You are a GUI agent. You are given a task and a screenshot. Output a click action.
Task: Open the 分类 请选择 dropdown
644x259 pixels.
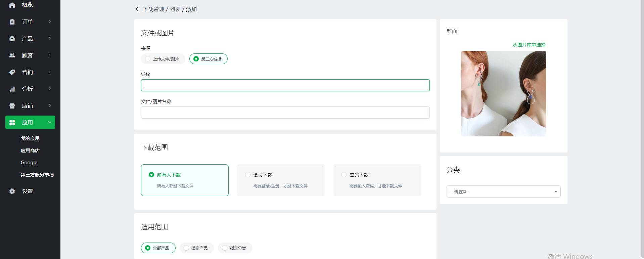click(503, 191)
